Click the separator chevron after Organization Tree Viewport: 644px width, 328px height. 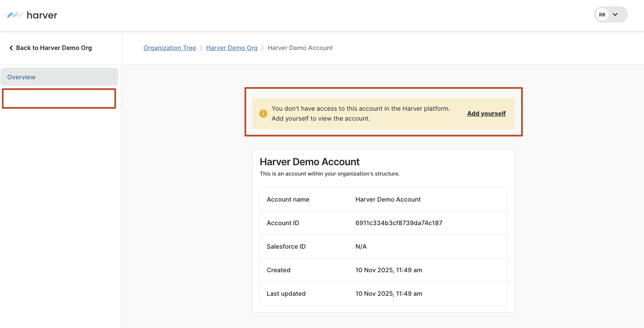click(201, 48)
